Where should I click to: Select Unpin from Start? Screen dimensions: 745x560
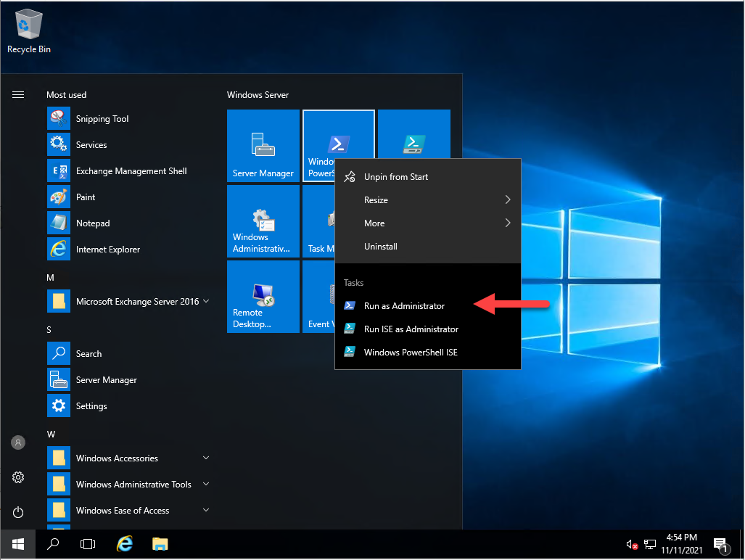pyautogui.click(x=428, y=177)
